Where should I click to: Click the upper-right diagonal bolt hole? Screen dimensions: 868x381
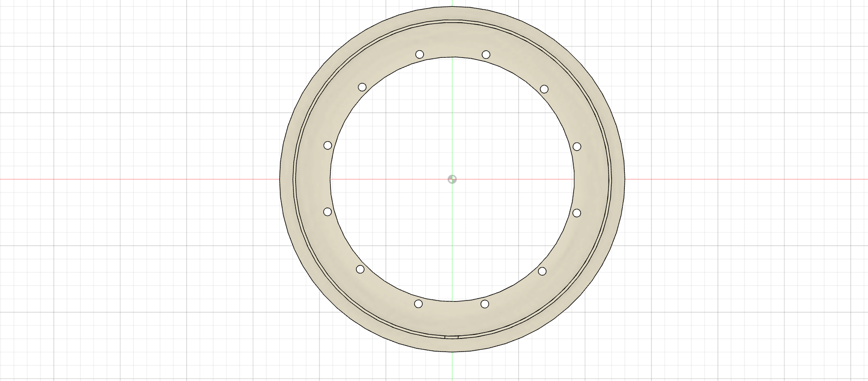[544, 89]
